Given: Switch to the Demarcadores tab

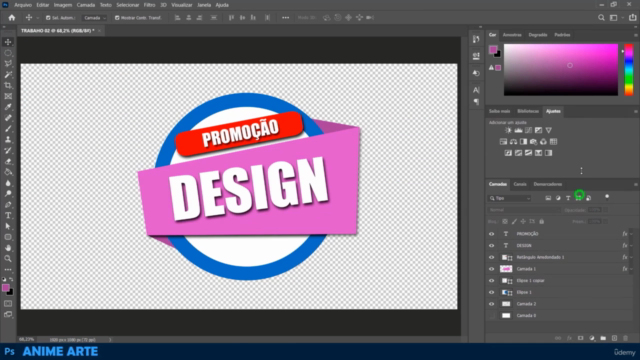Looking at the screenshot, I should coord(548,184).
